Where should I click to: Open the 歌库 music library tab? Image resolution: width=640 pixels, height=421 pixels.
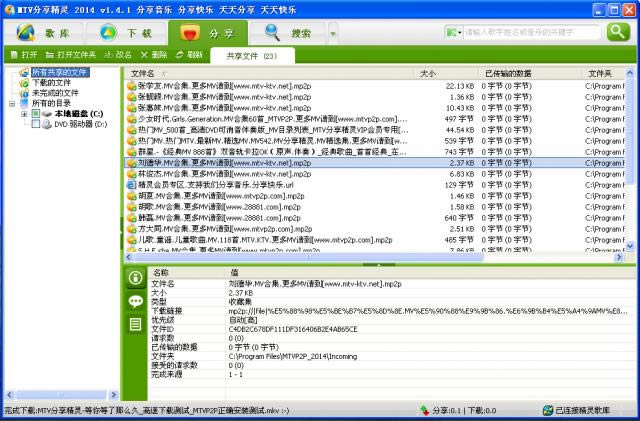(44, 33)
